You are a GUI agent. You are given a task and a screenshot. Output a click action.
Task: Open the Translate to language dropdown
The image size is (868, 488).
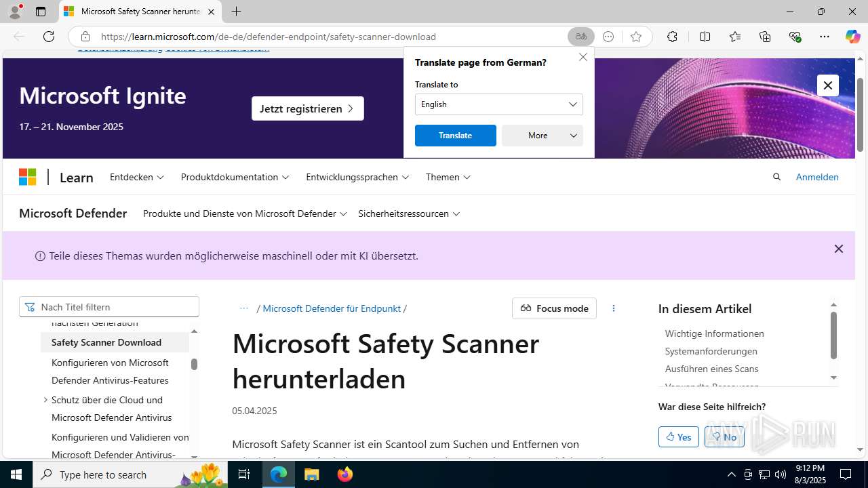[x=498, y=104]
